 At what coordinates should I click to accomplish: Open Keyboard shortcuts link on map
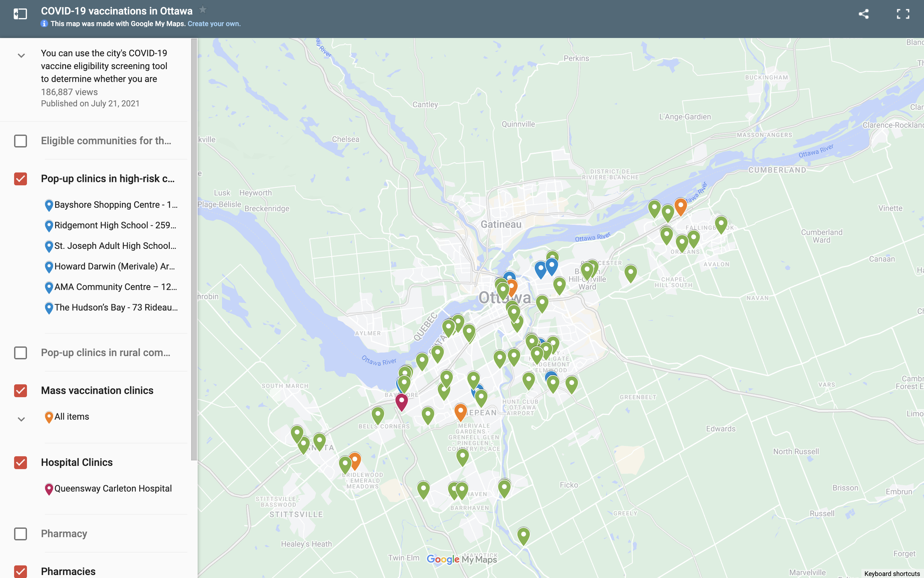click(891, 574)
